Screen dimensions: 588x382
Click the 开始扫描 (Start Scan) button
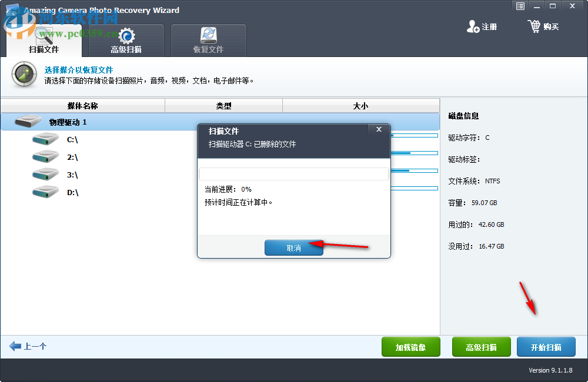coord(546,347)
